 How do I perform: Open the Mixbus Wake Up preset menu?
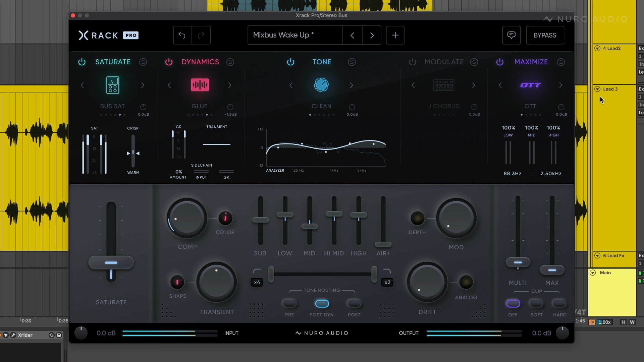[x=295, y=35]
